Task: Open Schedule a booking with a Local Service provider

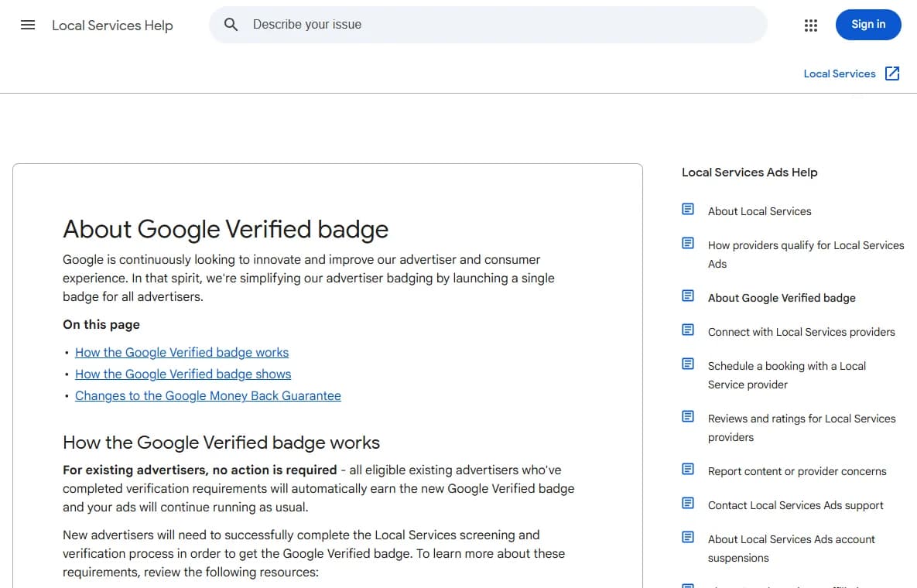Action: pyautogui.click(x=786, y=375)
